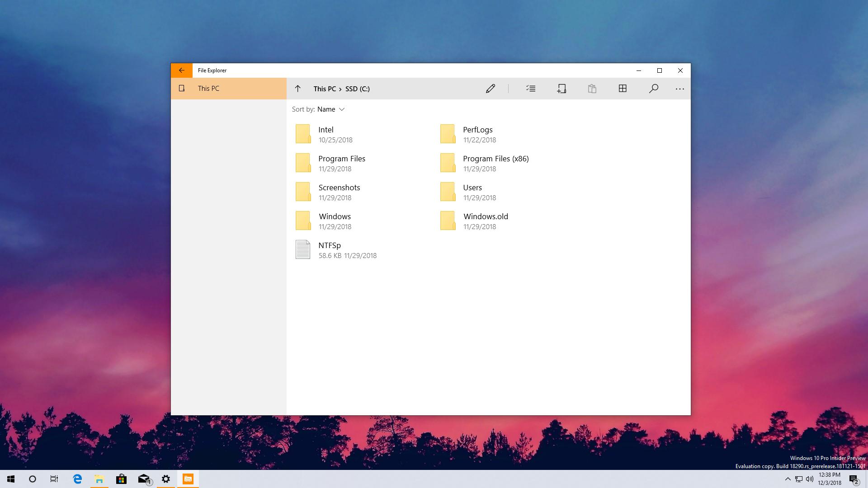Select This PC in the sidebar
The width and height of the screenshot is (868, 488).
(208, 88)
